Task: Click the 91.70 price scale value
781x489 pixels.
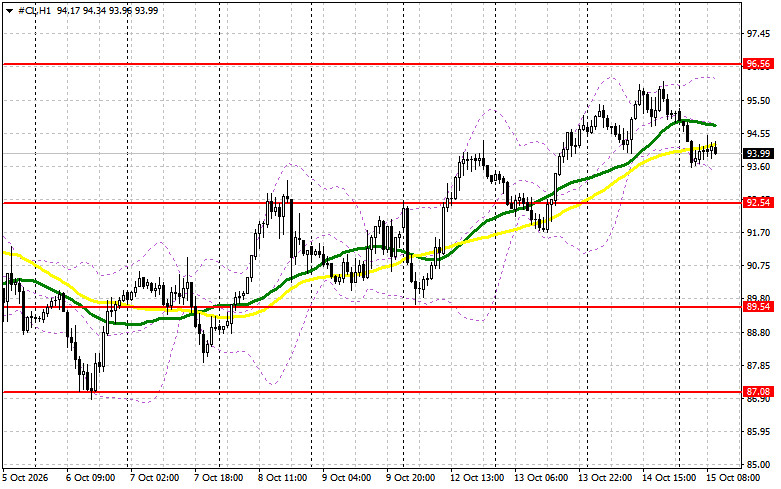Action: 758,233
